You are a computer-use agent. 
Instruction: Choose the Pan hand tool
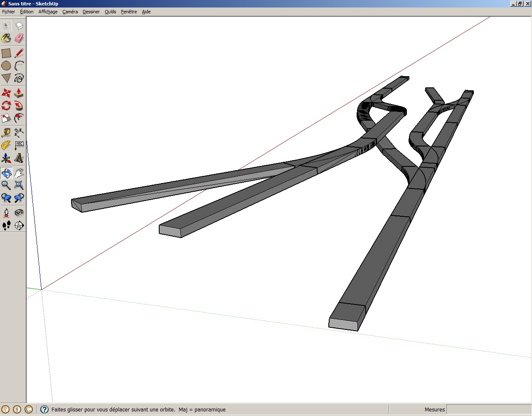pos(19,173)
